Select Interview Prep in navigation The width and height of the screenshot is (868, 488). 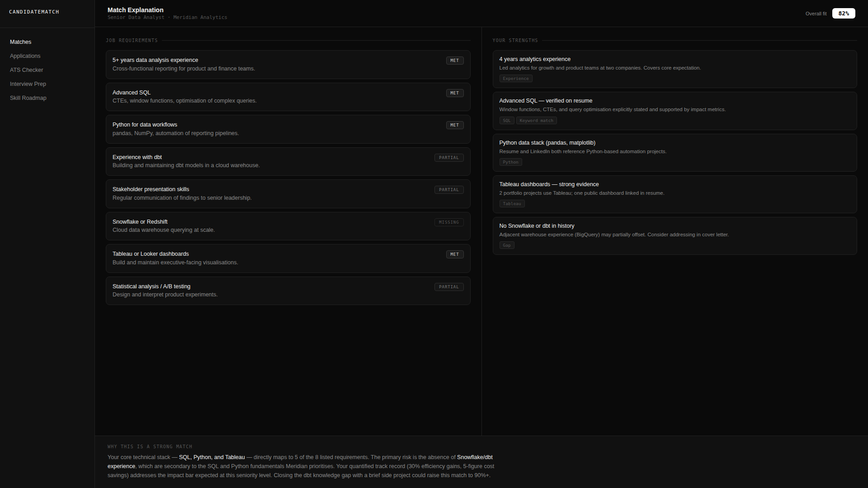tap(28, 84)
